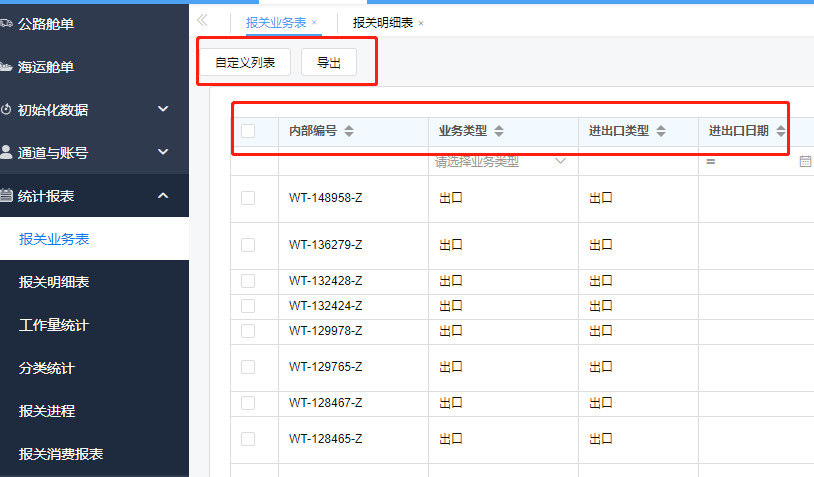Screen dimensions: 814x477
Task: Open 报关明细表 in the sidebar
Action: pyautogui.click(x=94, y=282)
